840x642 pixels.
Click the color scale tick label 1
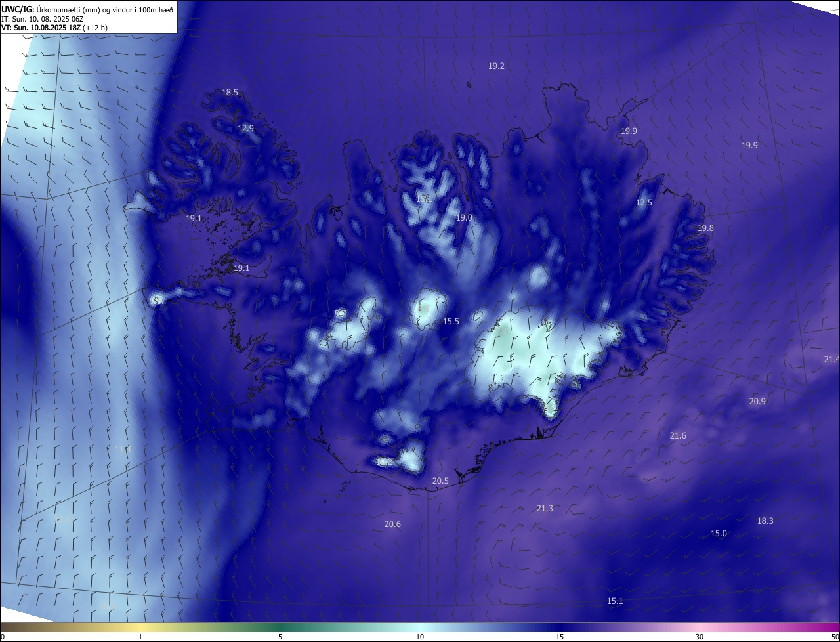140,637
